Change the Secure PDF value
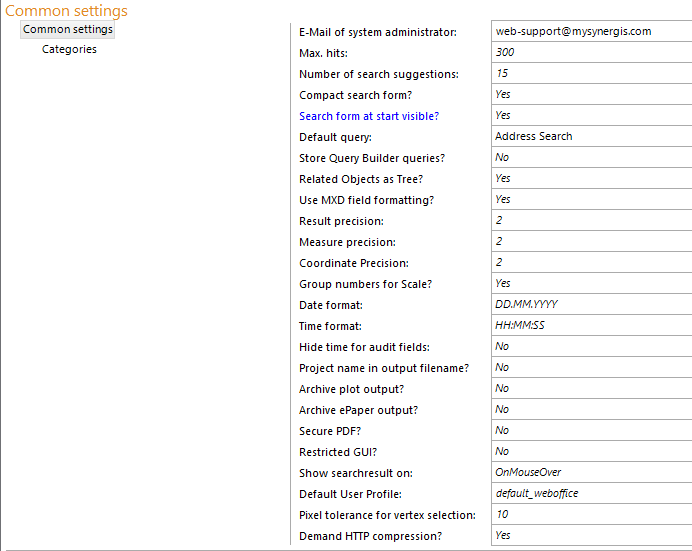The image size is (692, 551). (590, 430)
